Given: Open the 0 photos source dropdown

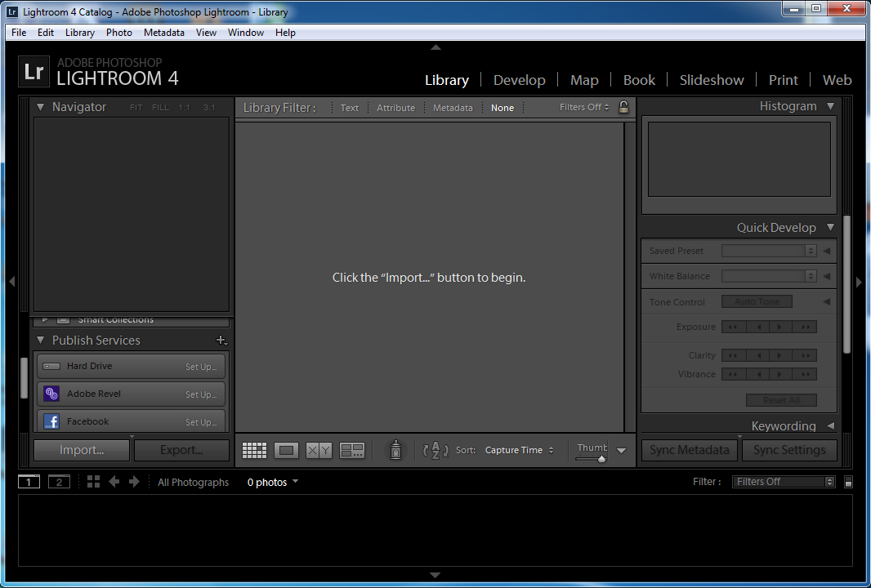Looking at the screenshot, I should pyautogui.click(x=273, y=482).
